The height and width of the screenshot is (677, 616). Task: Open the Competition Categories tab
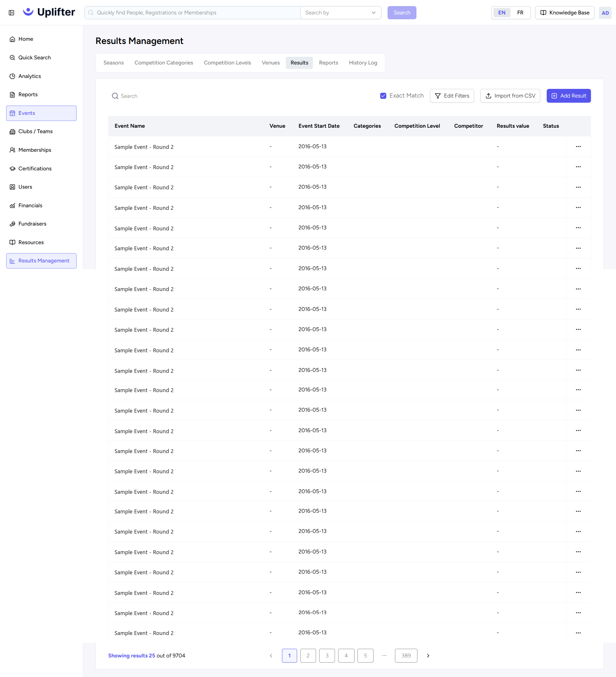coord(164,63)
